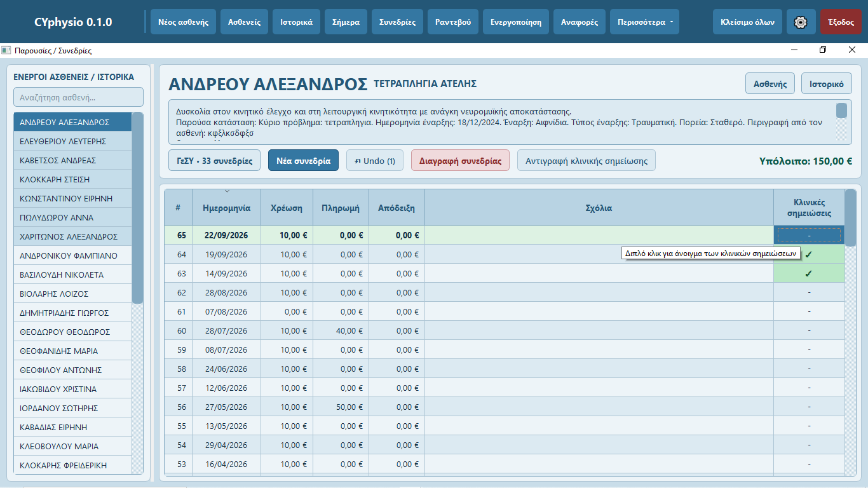Click Αντιγραφή κλινικής σημείωσης button
Image resolution: width=868 pixels, height=488 pixels.
(587, 161)
